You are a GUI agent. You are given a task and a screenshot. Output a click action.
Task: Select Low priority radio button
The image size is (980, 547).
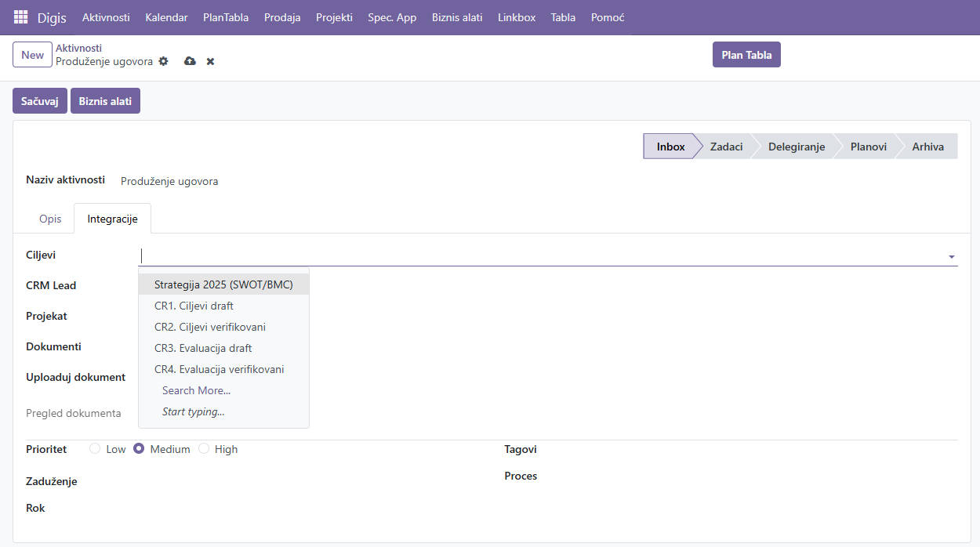[x=95, y=449]
